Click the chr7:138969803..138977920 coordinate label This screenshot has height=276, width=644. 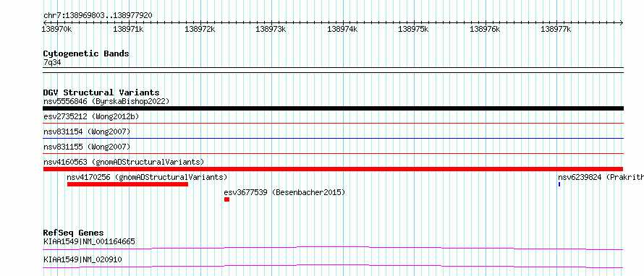click(x=98, y=15)
